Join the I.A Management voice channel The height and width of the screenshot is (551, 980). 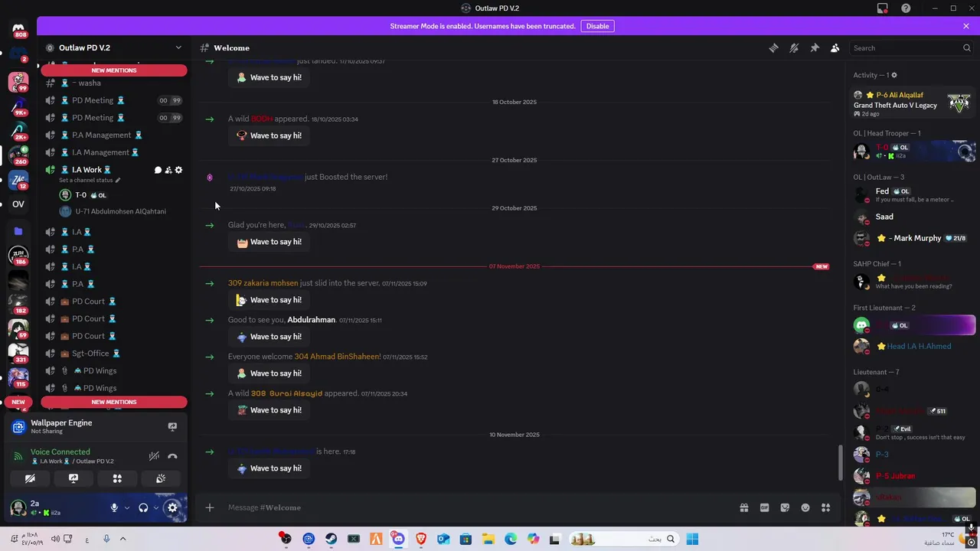114,152
